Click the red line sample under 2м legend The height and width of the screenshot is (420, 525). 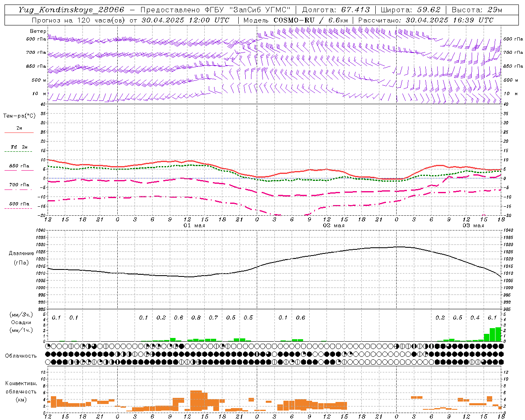coord(19,132)
